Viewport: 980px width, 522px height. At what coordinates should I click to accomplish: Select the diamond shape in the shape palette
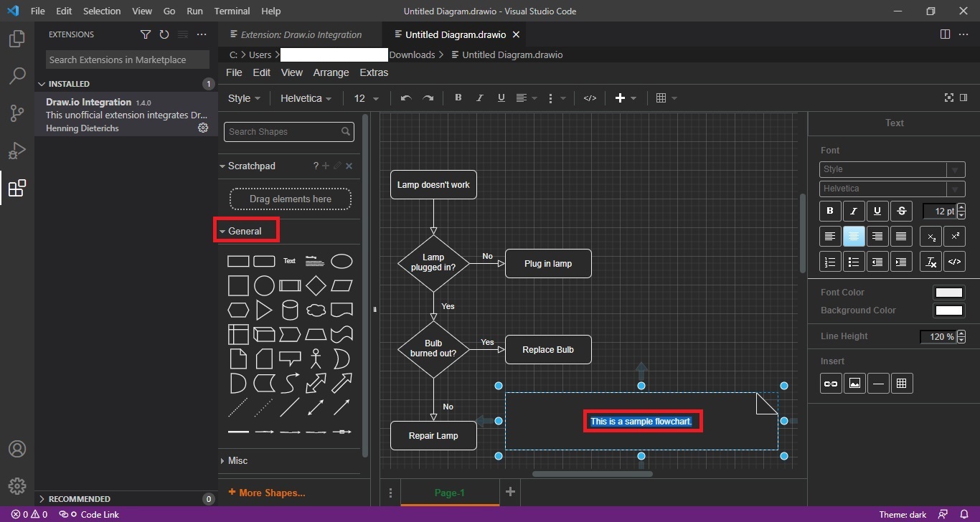[x=316, y=285]
